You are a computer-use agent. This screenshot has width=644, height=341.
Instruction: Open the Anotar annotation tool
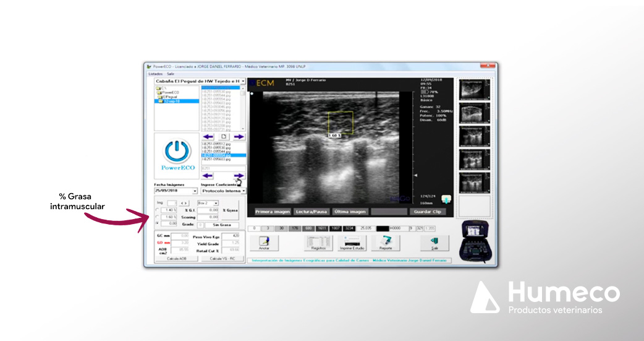(264, 243)
